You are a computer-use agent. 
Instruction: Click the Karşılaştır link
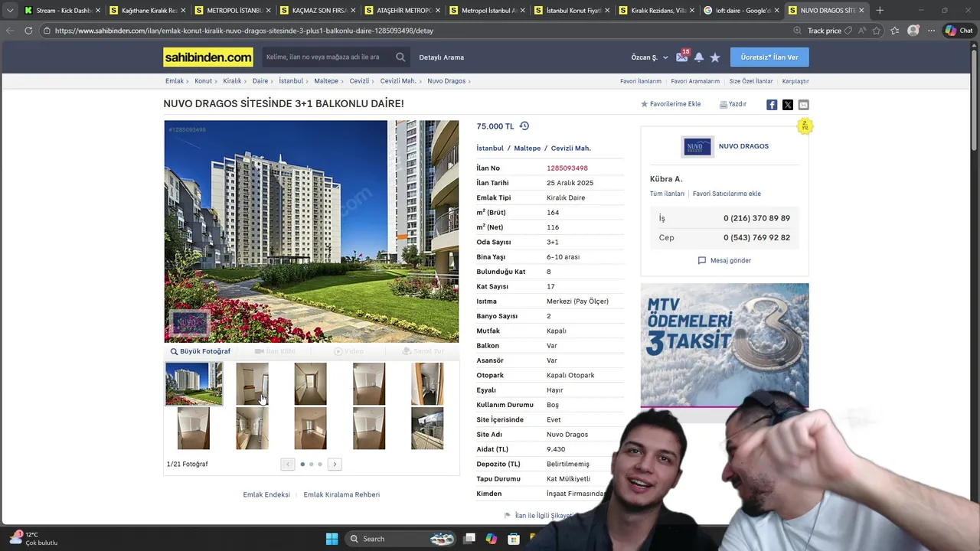(795, 81)
